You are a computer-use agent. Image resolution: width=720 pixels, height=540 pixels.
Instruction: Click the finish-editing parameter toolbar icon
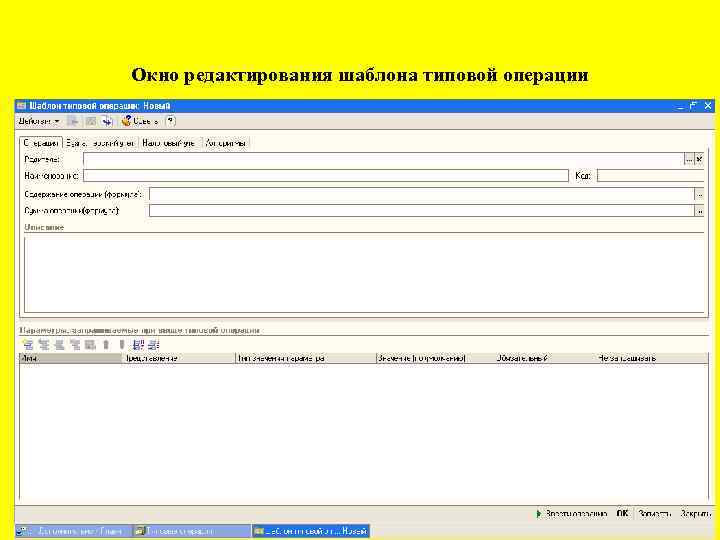tap(90, 344)
